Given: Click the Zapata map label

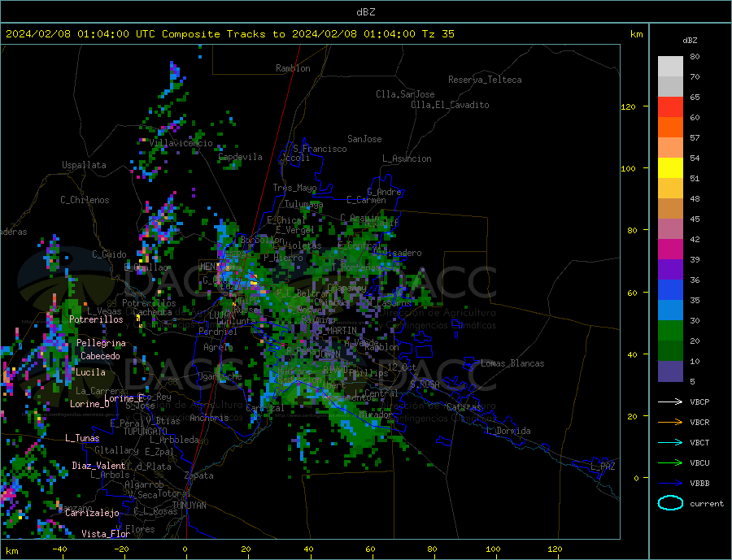Looking at the screenshot, I should pyautogui.click(x=199, y=475).
